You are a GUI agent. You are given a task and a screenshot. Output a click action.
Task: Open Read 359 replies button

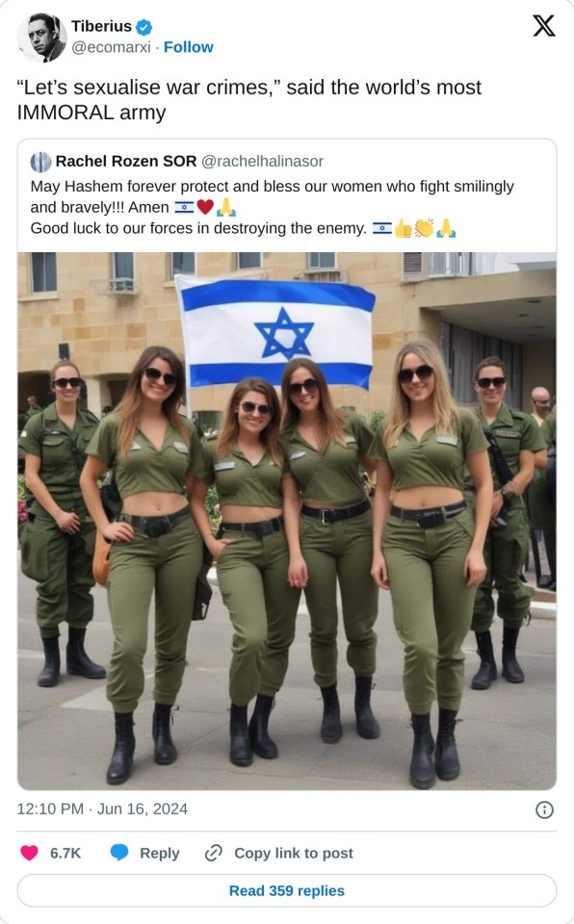[287, 890]
